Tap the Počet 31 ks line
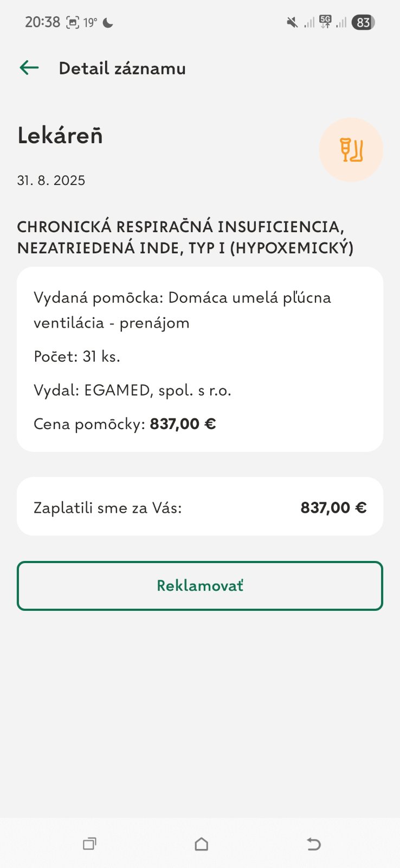Viewport: 400px width, 868px height. coord(77,356)
